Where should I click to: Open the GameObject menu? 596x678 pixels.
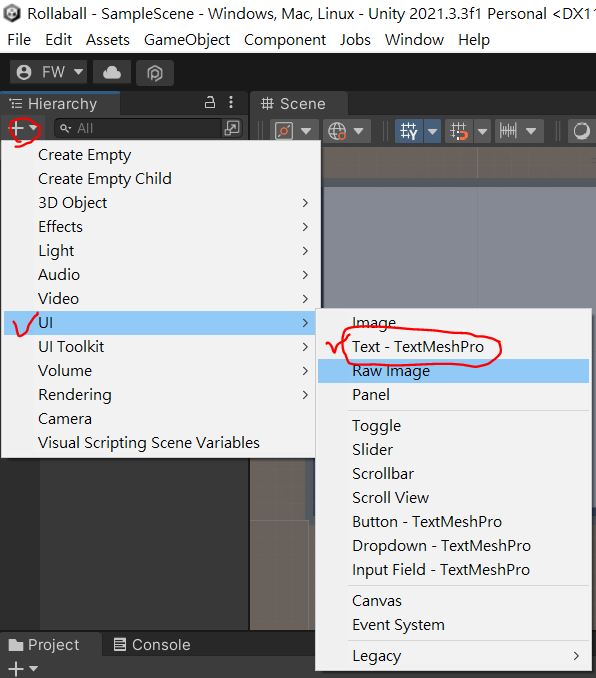coord(187,40)
